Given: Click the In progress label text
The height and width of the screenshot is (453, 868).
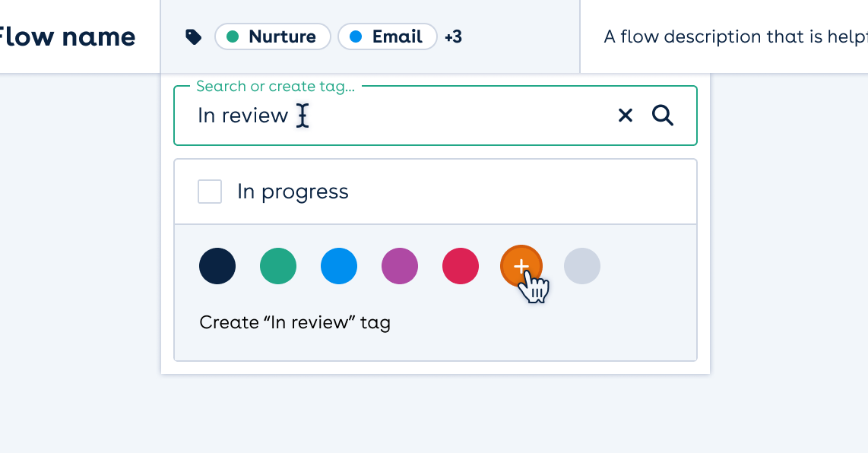Looking at the screenshot, I should coord(293,192).
